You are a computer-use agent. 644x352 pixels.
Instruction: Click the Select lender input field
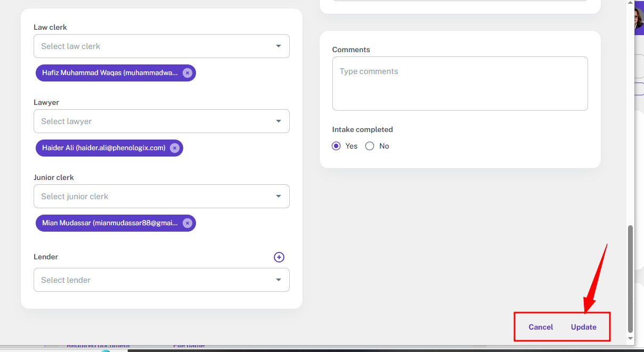161,280
